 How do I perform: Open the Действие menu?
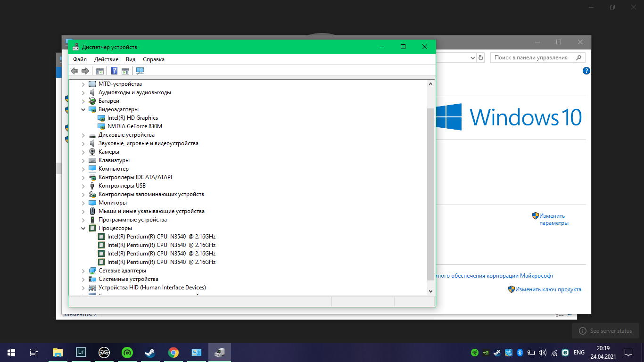pyautogui.click(x=106, y=59)
